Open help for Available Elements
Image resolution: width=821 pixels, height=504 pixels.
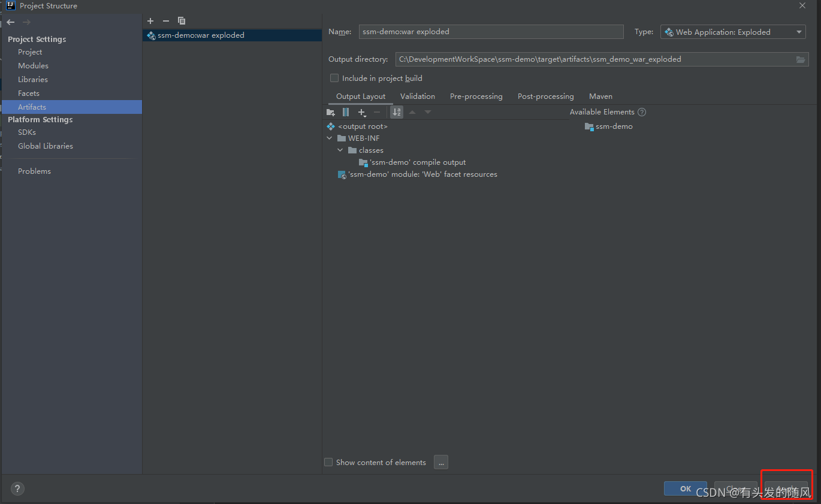(642, 112)
